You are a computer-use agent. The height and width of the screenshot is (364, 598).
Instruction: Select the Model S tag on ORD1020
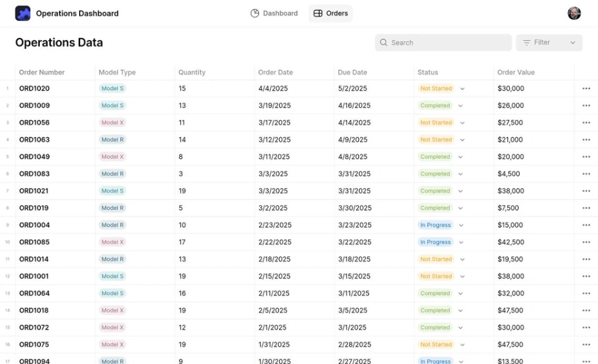(112, 89)
